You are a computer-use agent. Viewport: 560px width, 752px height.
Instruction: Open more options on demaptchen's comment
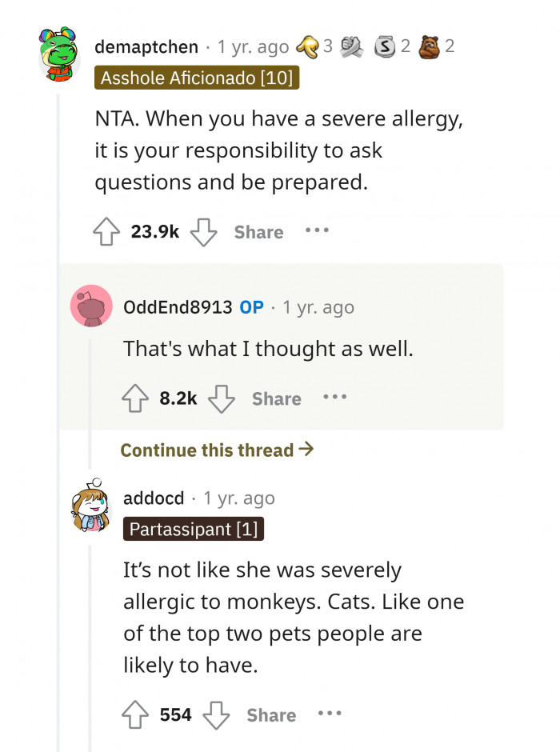318,232
